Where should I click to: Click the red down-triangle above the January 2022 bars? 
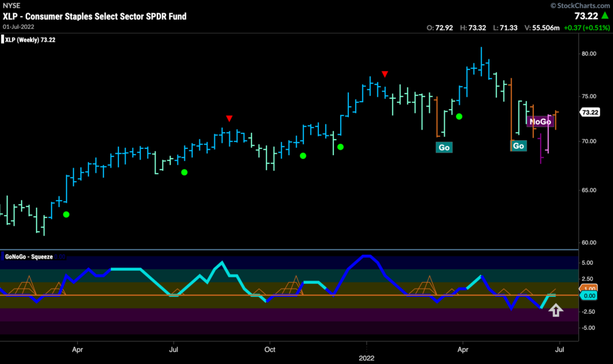tap(385, 74)
